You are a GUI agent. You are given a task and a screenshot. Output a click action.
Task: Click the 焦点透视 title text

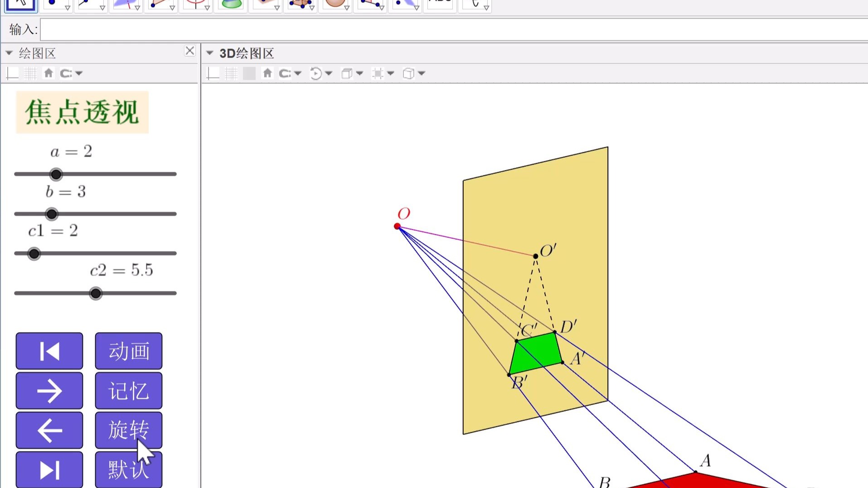[82, 112]
